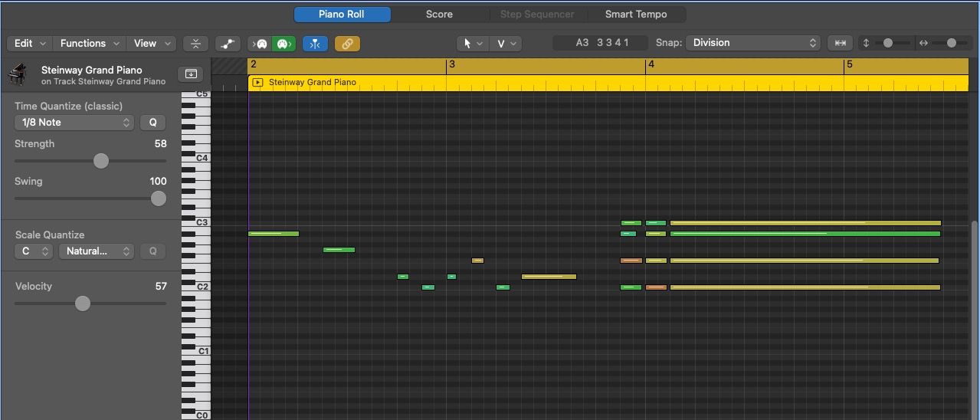This screenshot has height=420, width=980.
Task: Select the small orange note just after bar 3
Action: (477, 261)
